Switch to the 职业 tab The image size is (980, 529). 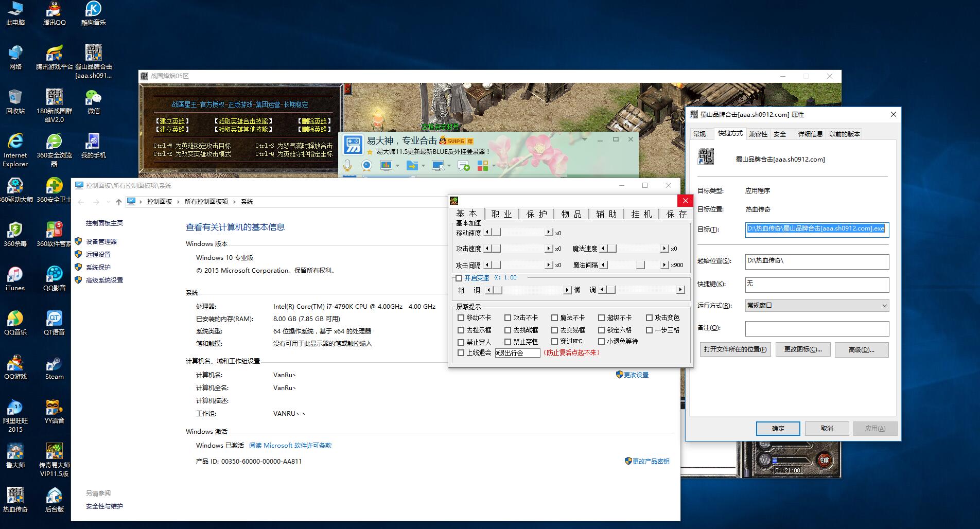[x=501, y=214]
